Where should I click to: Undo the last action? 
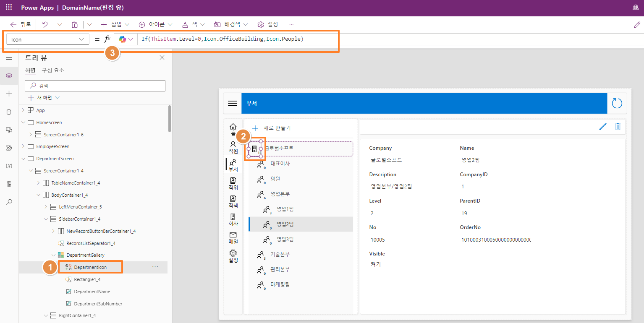coord(45,25)
